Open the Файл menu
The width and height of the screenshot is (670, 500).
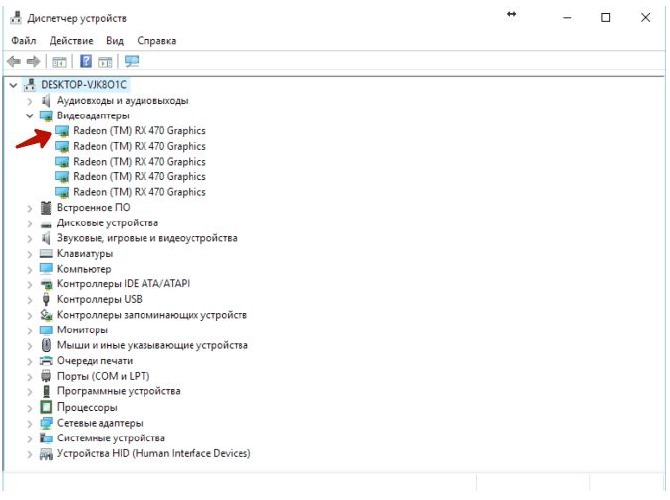tap(24, 41)
